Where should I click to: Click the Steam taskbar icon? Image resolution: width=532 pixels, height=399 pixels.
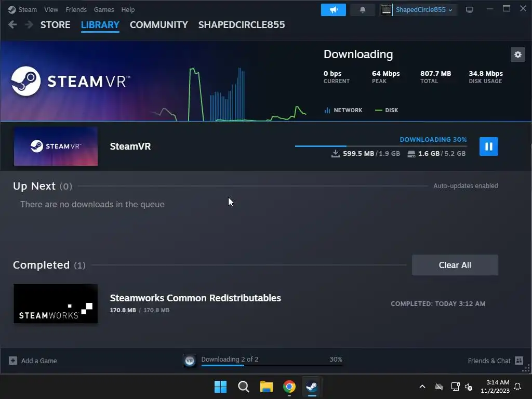point(312,387)
